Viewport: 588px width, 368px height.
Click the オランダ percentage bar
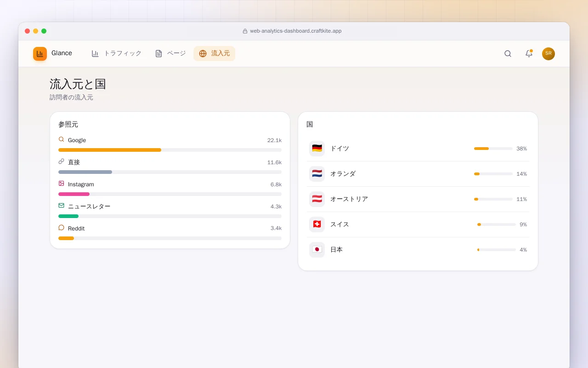(493, 174)
